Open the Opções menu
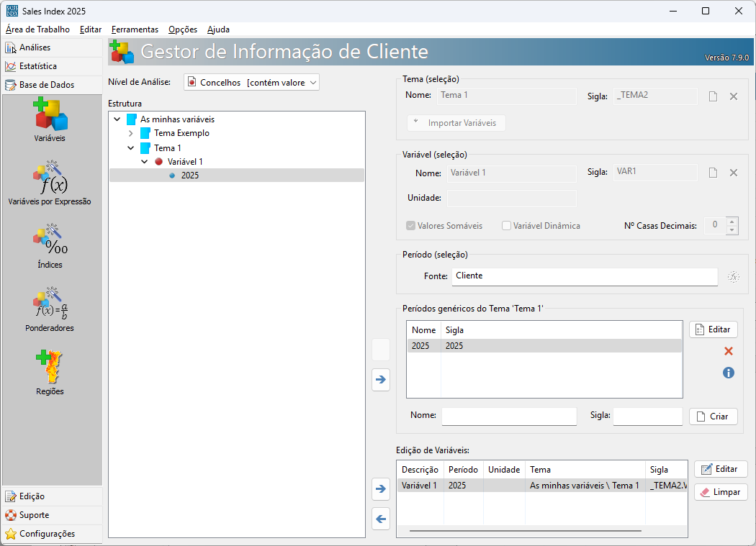Image resolution: width=756 pixels, height=546 pixels. click(183, 29)
